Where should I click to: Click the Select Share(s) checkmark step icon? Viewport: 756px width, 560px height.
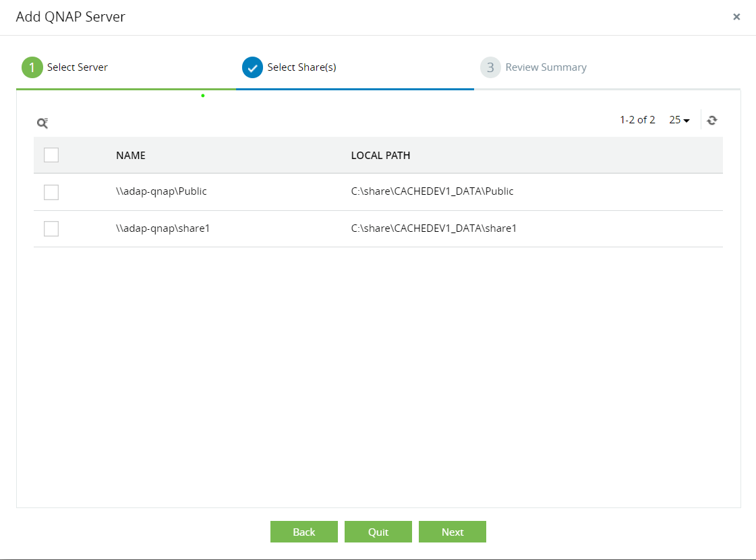click(x=252, y=67)
